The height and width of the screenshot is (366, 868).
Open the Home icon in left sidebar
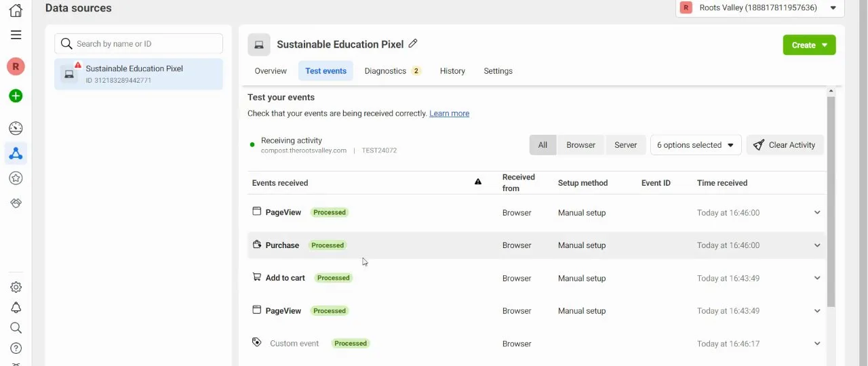point(16,10)
